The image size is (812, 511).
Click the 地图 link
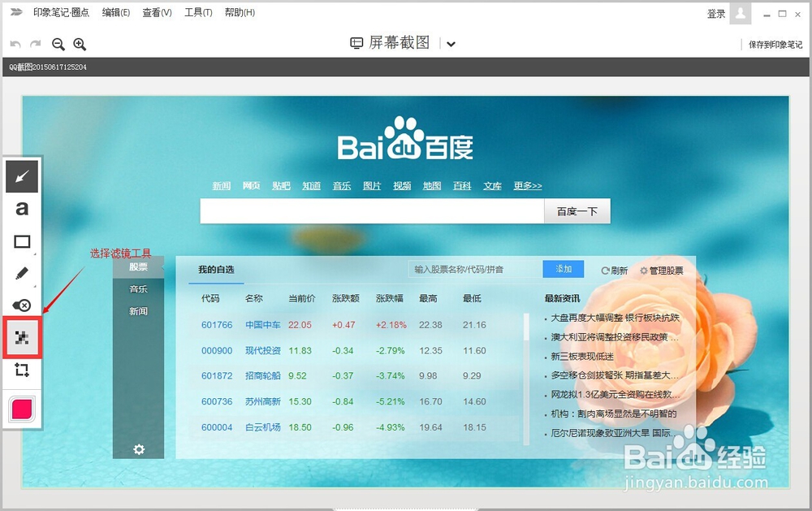432,185
